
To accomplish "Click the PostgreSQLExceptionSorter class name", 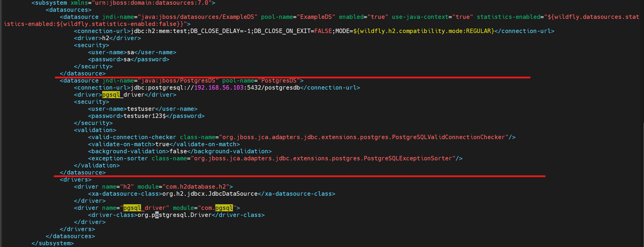I will coord(408,159).
